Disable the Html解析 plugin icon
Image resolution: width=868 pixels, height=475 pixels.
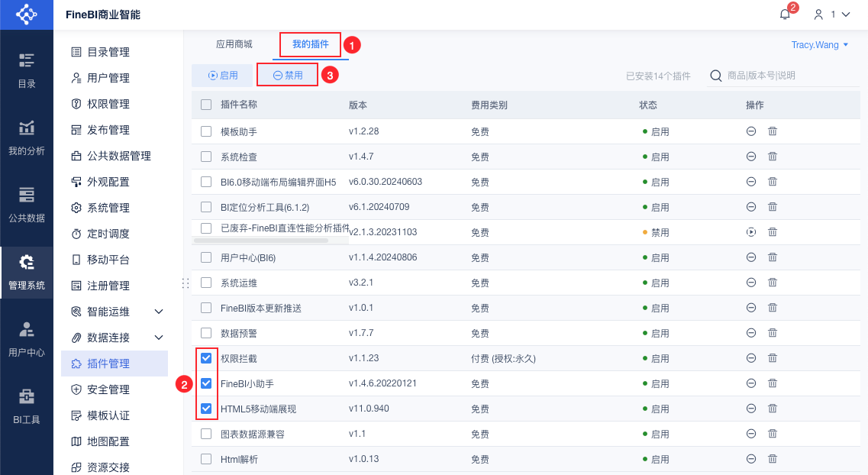coord(751,459)
